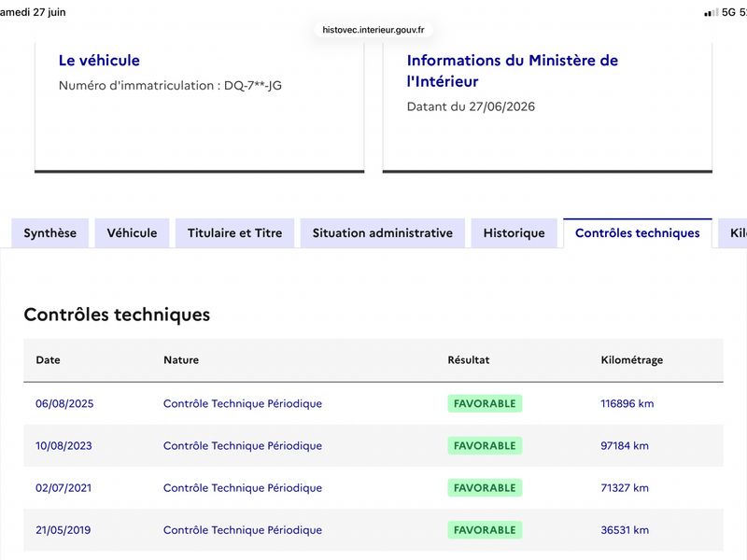
Task: Select the date 06/08/2025
Action: (64, 404)
